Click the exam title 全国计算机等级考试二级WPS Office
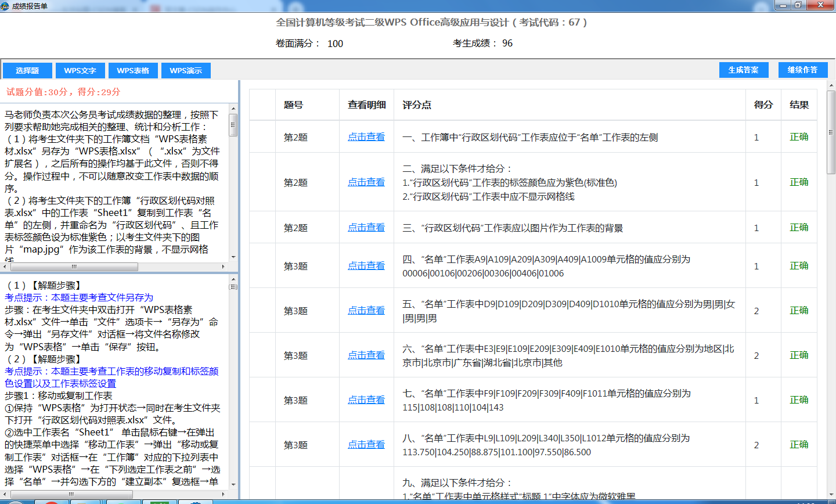The width and height of the screenshot is (836, 504). point(431,23)
